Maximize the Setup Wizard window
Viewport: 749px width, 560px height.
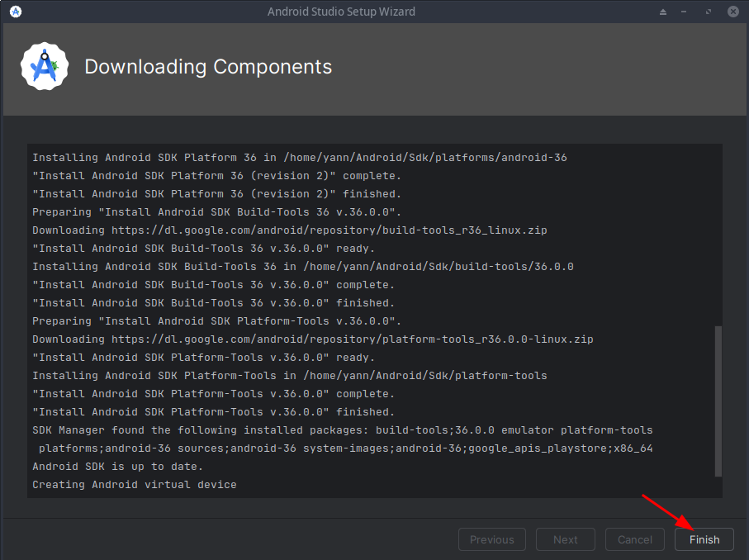[709, 12]
